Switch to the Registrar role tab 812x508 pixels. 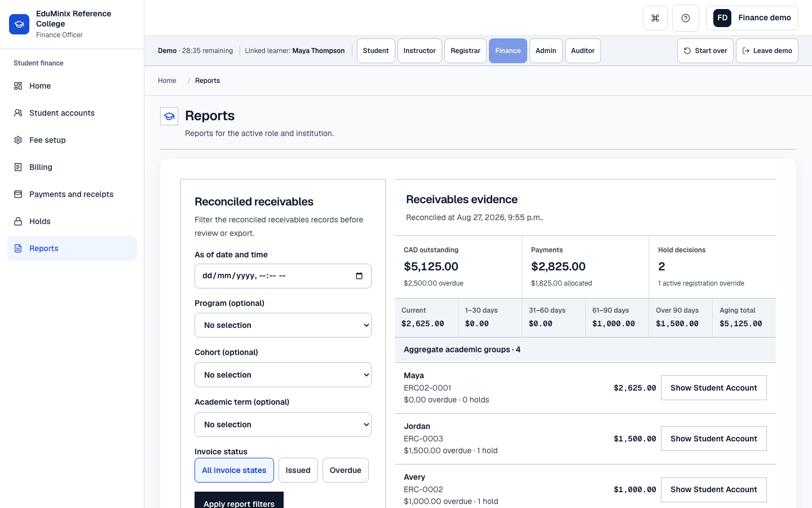(465, 51)
